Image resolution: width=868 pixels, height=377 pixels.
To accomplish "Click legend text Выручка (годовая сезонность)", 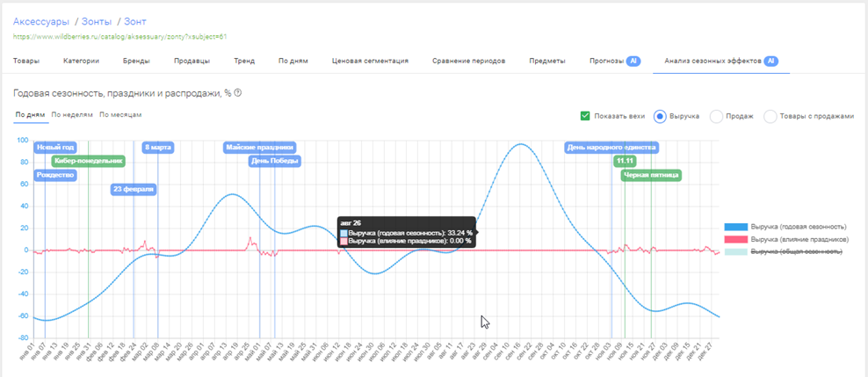I will 799,227.
